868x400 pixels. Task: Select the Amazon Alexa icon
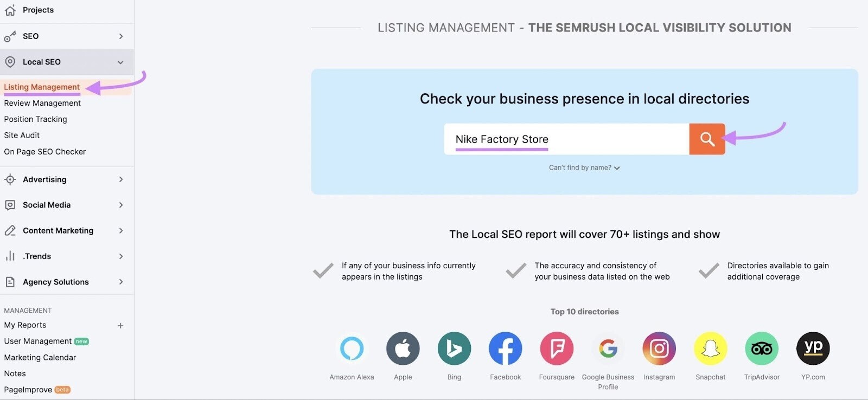point(352,349)
